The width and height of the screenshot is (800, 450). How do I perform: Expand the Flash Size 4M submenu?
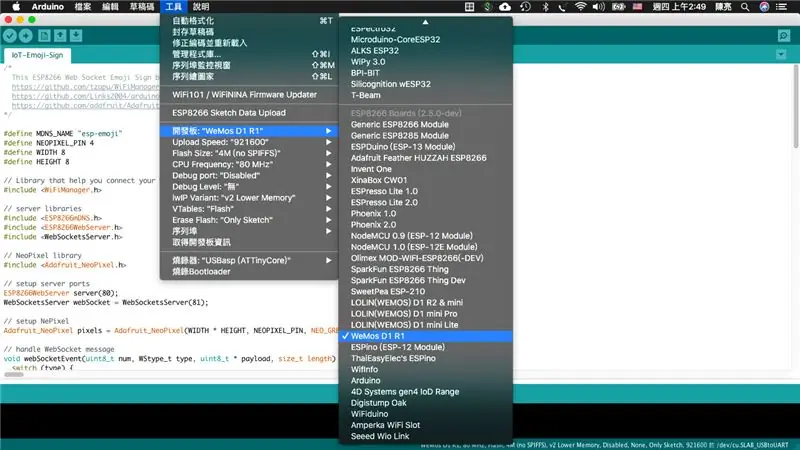[x=249, y=154]
